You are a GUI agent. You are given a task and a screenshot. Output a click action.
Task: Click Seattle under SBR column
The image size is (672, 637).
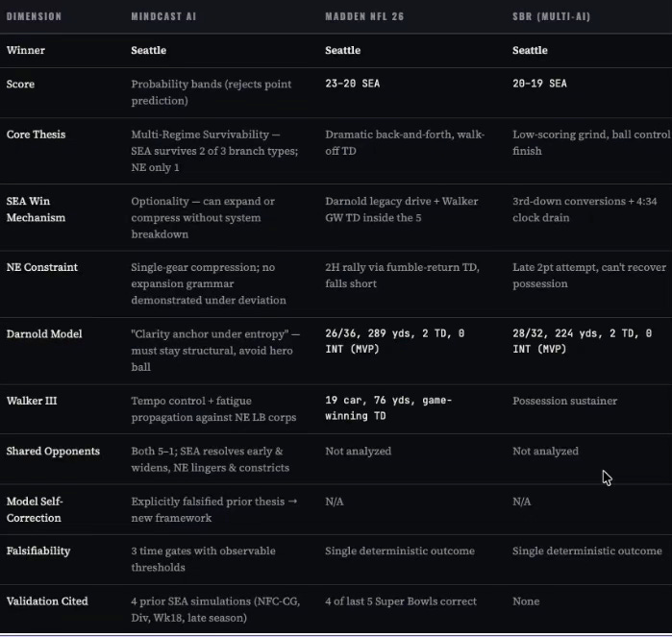point(530,50)
